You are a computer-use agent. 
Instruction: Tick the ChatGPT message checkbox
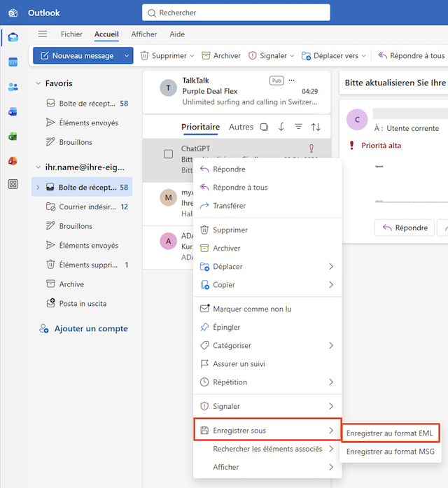click(x=168, y=154)
